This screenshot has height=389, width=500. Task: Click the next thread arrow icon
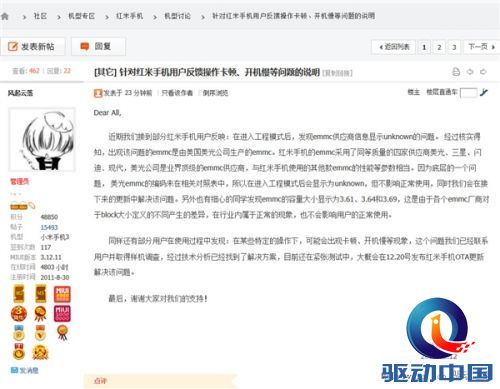[x=483, y=72]
